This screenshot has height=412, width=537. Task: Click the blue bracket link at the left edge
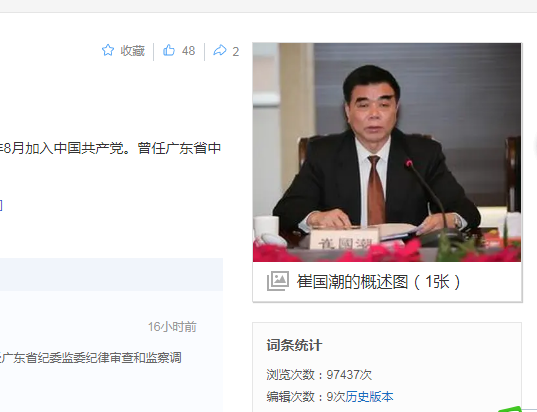point(1,205)
